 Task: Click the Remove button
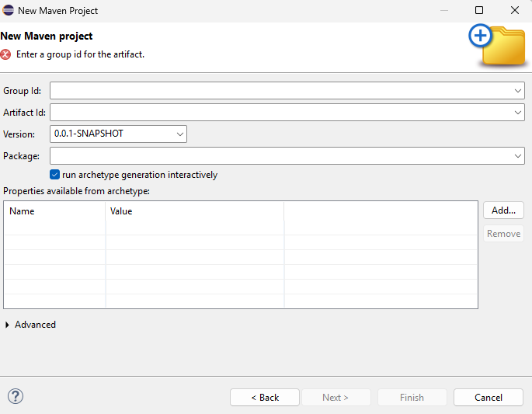(503, 234)
